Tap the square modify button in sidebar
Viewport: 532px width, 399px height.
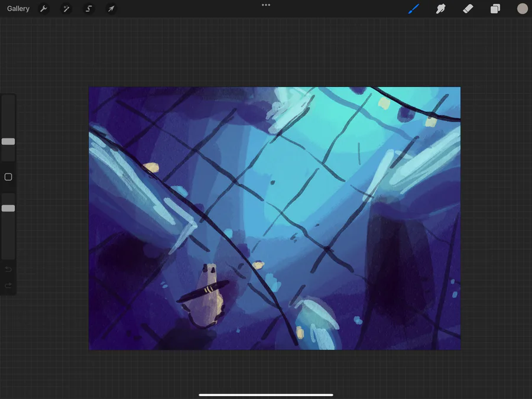pyautogui.click(x=8, y=177)
